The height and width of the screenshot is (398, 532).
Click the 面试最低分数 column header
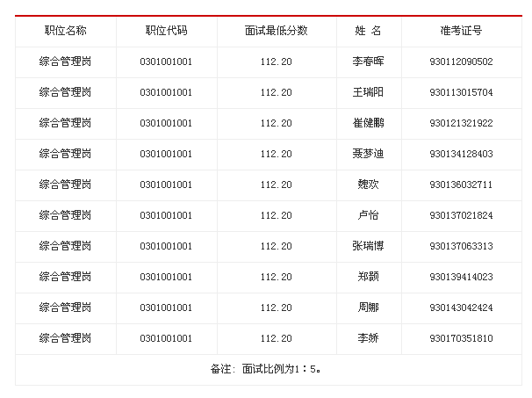[277, 31]
